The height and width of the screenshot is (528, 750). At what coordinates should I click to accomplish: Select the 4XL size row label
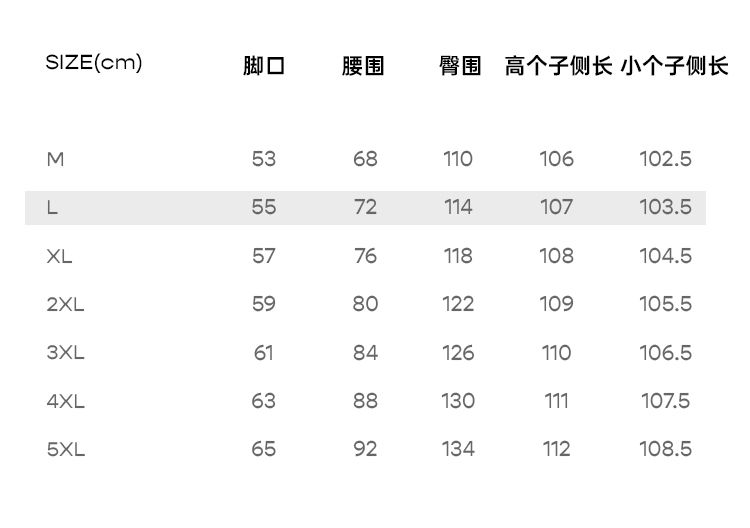click(65, 401)
